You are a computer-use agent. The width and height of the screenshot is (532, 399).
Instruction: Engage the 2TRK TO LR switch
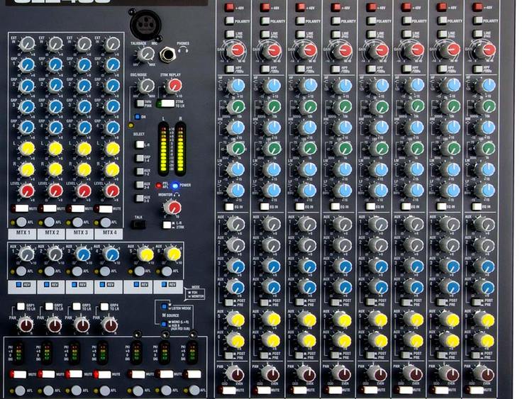166,103
